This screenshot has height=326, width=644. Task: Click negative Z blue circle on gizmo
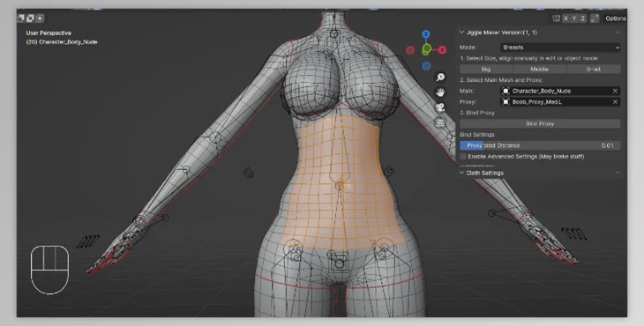(426, 65)
